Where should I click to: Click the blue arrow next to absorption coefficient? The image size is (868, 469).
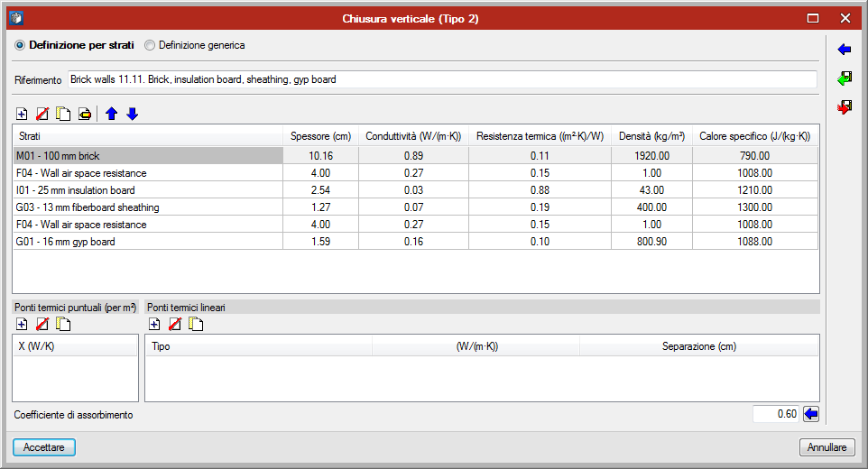coord(811,414)
